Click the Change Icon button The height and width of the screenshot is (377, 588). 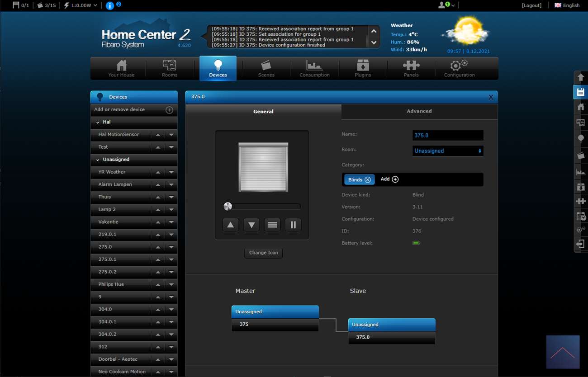point(263,253)
